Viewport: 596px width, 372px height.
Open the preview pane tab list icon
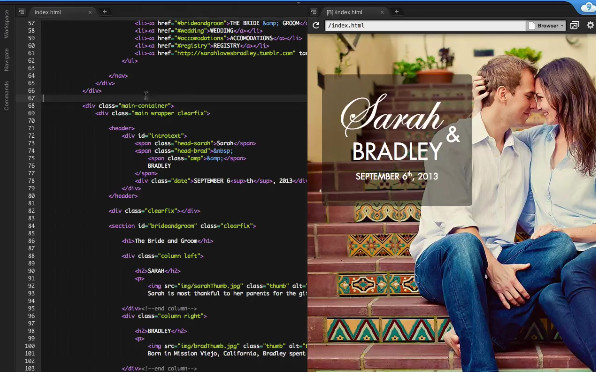pos(314,12)
